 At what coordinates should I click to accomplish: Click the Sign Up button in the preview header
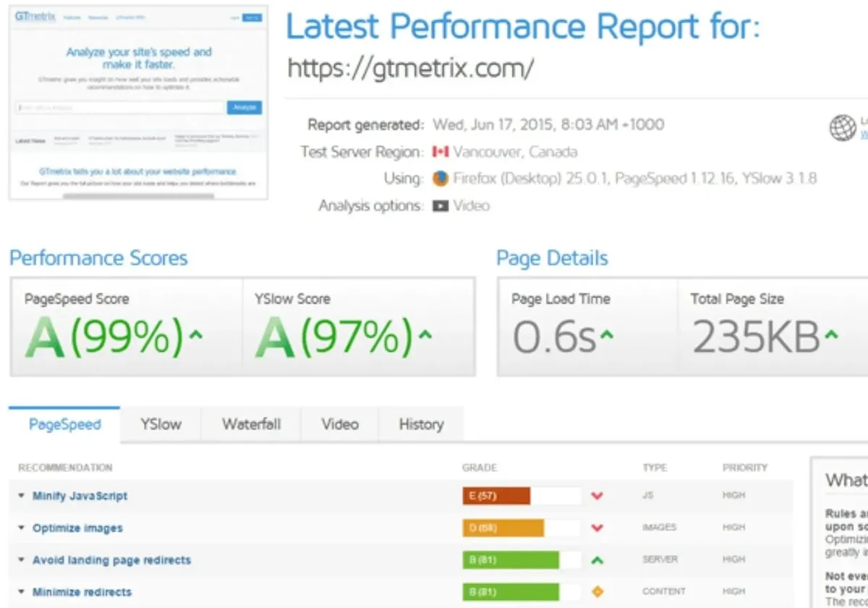click(253, 17)
